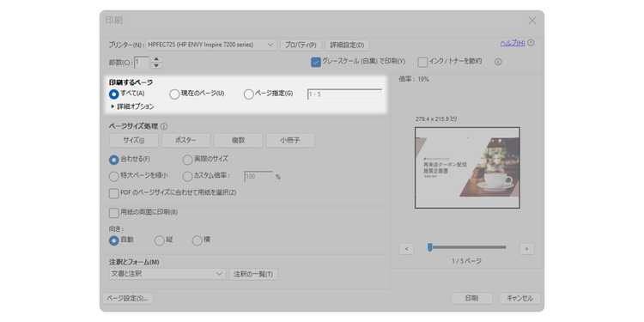Click the 印刷 button

471,299
